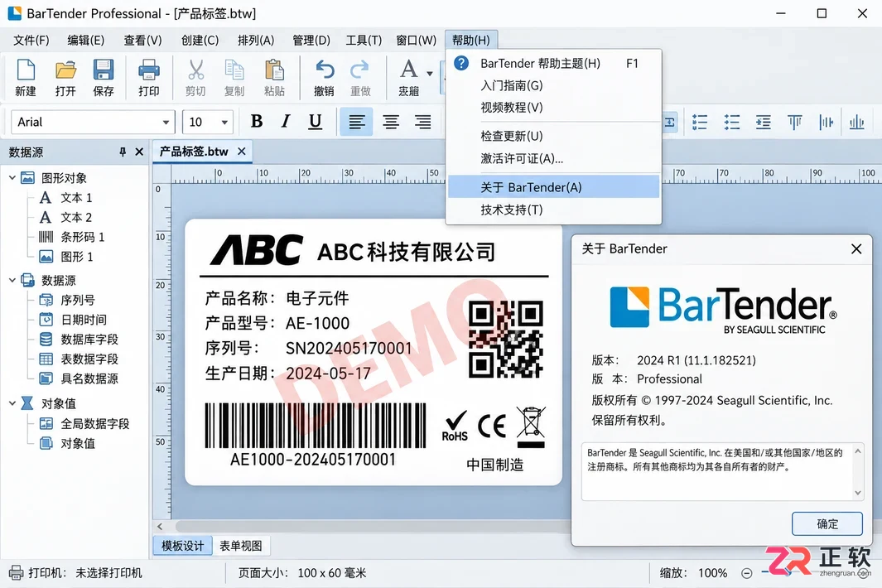Switch to 表单视图 tab
The width and height of the screenshot is (882, 588).
tap(241, 546)
